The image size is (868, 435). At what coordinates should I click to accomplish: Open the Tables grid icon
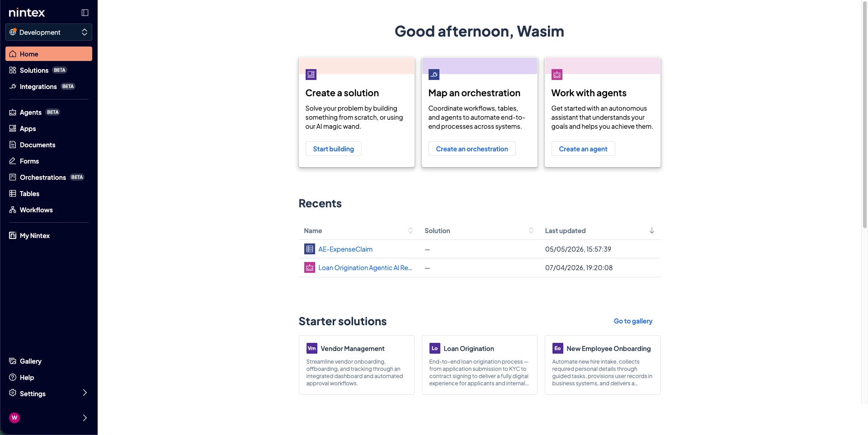tap(13, 193)
